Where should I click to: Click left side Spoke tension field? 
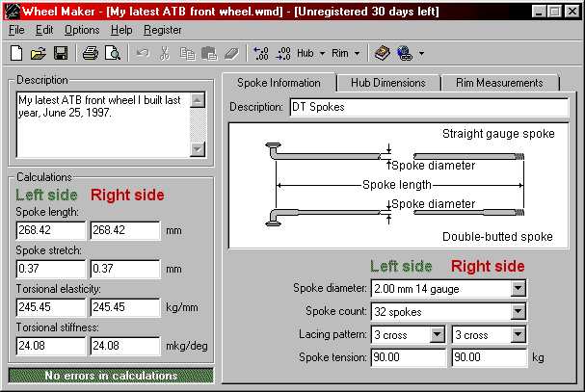tap(409, 357)
